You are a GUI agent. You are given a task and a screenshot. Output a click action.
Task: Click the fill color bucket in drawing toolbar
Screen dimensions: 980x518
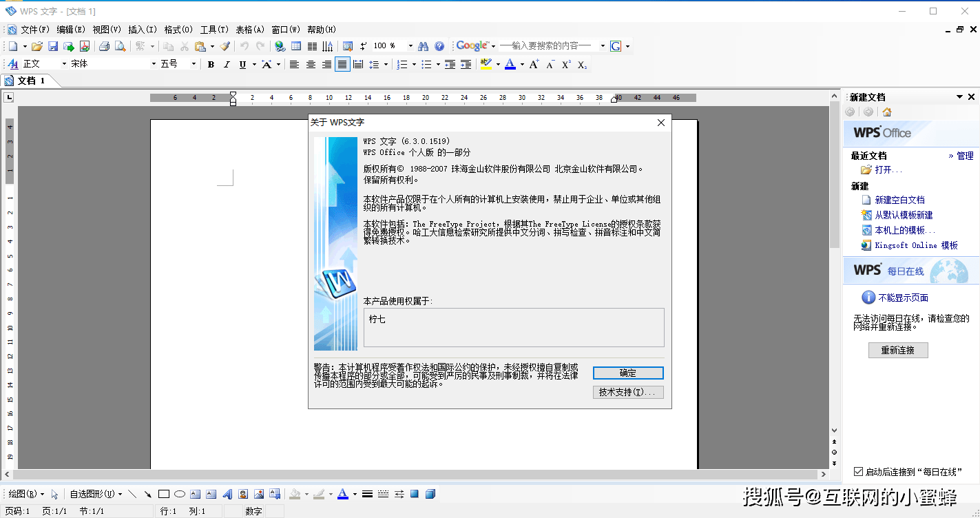295,494
